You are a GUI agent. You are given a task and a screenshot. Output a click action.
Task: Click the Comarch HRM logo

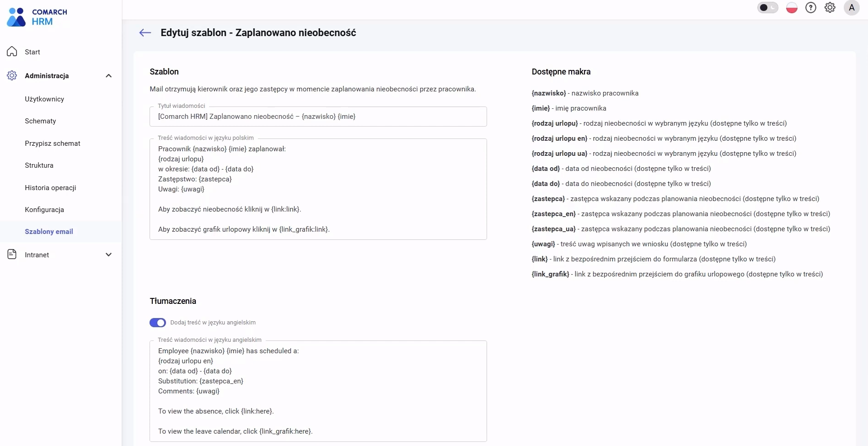click(37, 17)
